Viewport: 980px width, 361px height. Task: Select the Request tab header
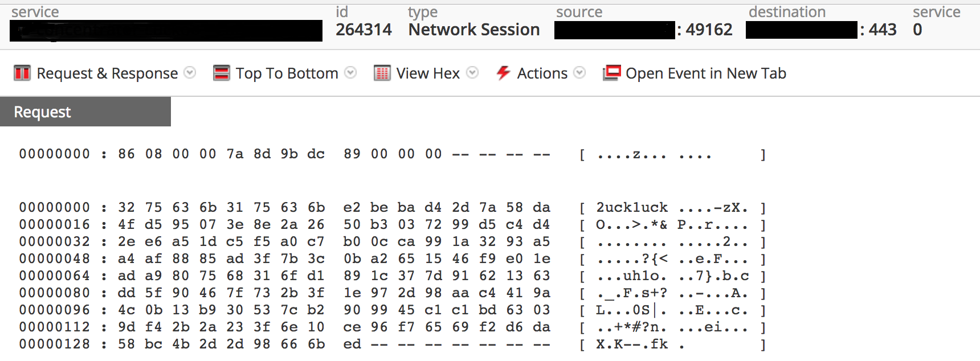(x=42, y=112)
